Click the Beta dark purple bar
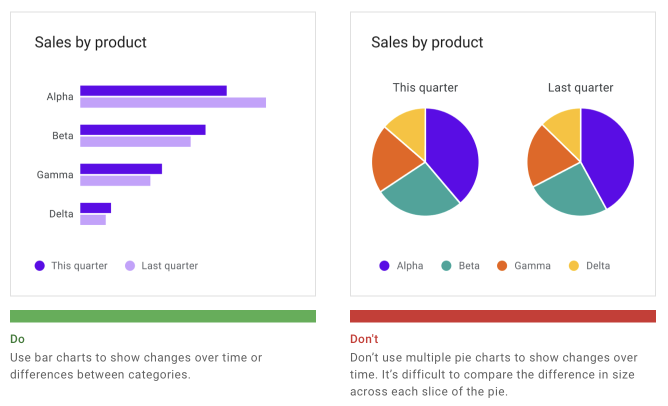The image size is (668, 406). [142, 130]
